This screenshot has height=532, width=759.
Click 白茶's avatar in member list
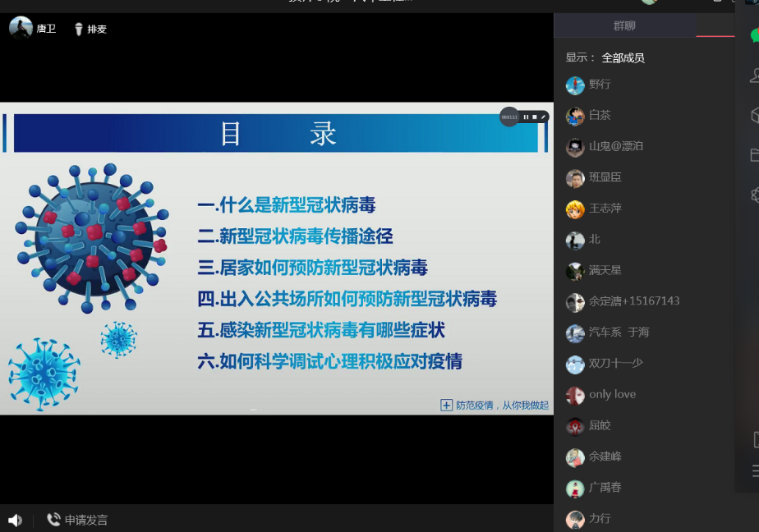click(x=575, y=117)
